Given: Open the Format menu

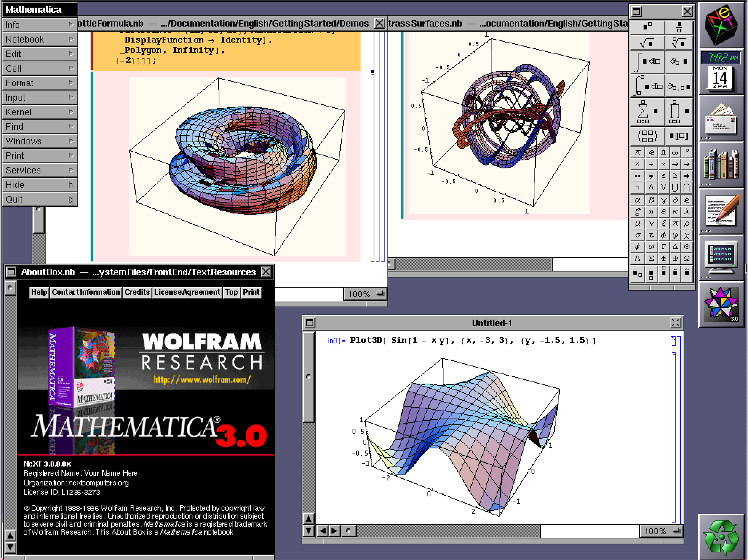Looking at the screenshot, I should coord(39,83).
